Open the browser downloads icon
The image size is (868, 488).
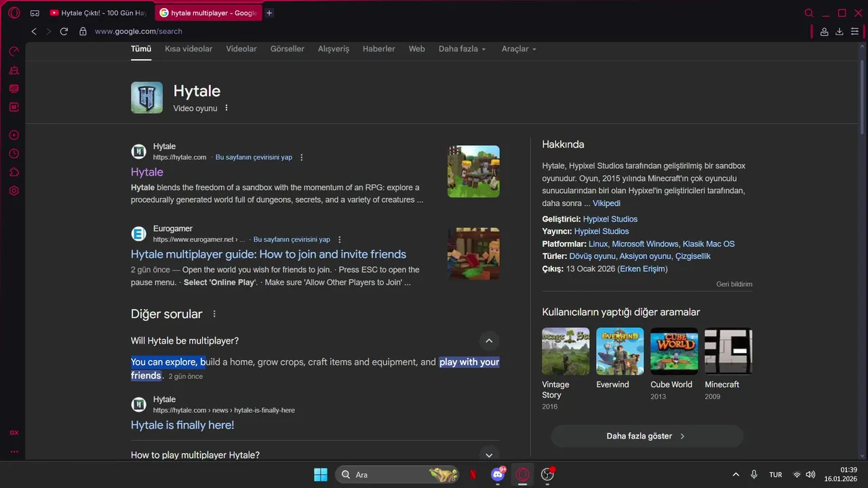839,31
